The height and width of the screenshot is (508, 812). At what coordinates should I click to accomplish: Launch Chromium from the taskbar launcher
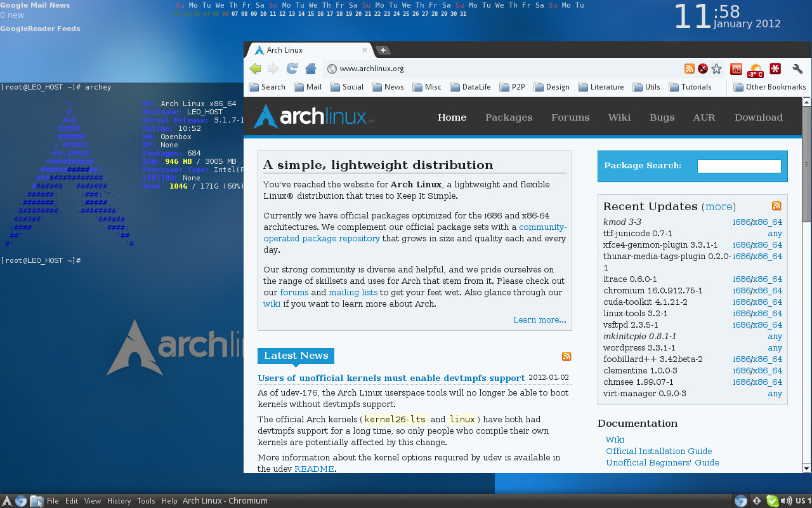click(21, 501)
